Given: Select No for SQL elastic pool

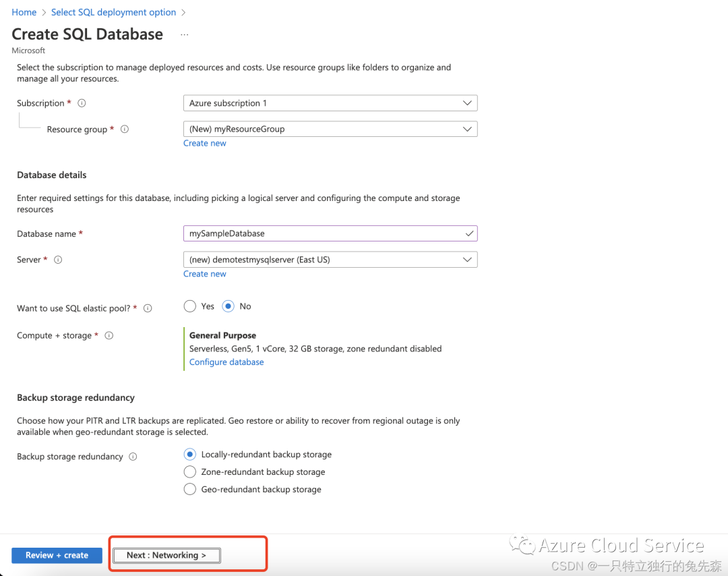Looking at the screenshot, I should (228, 306).
